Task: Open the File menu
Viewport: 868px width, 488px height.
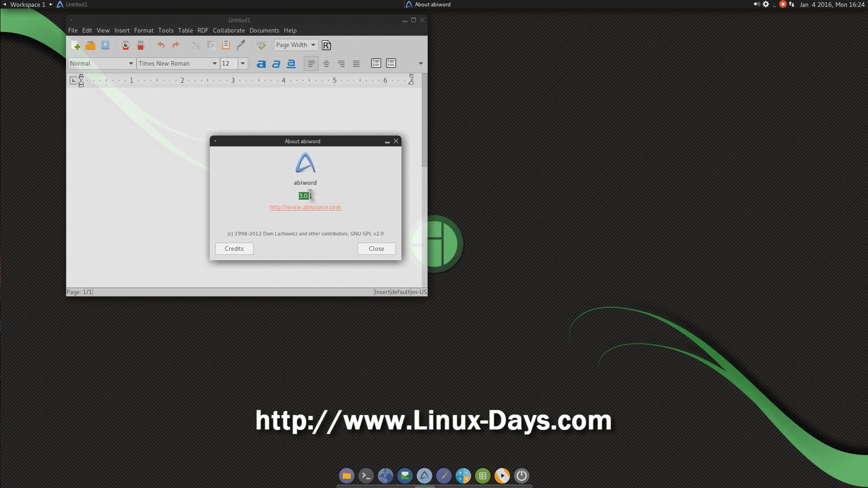Action: 73,30
